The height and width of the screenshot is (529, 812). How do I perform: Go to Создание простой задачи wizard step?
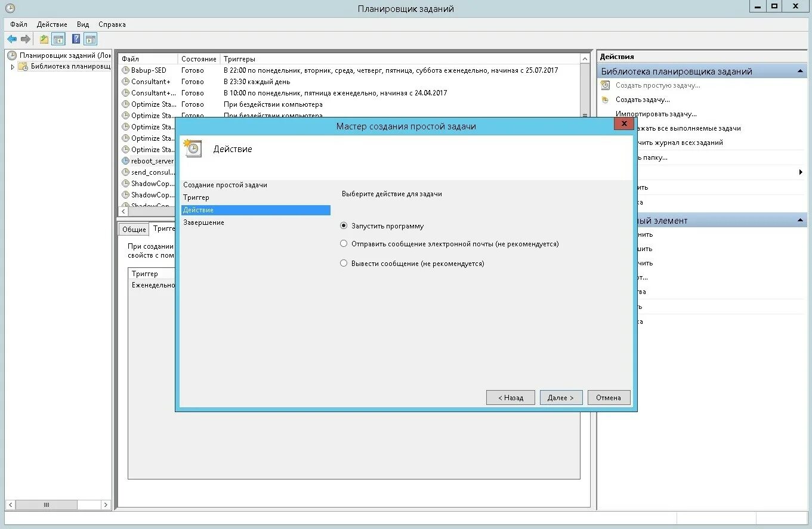(225, 185)
